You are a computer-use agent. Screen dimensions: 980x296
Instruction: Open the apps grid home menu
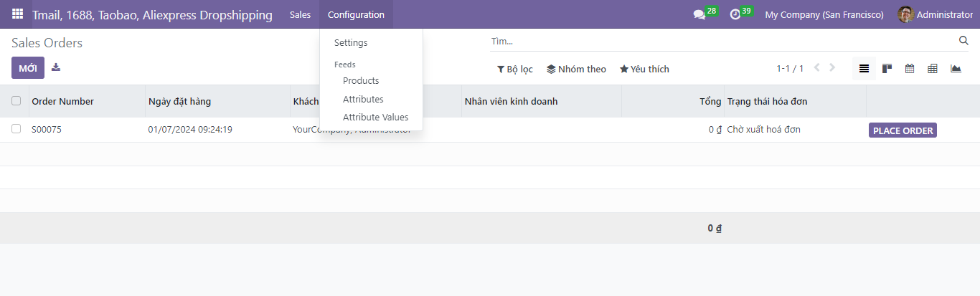tap(17, 14)
